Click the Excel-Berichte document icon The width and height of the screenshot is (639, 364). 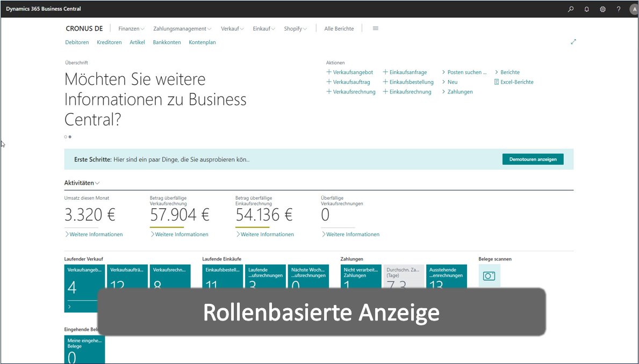497,82
